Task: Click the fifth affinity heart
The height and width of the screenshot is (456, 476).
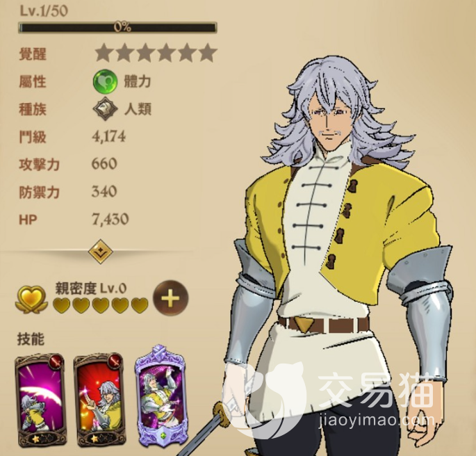Action: tap(140, 304)
